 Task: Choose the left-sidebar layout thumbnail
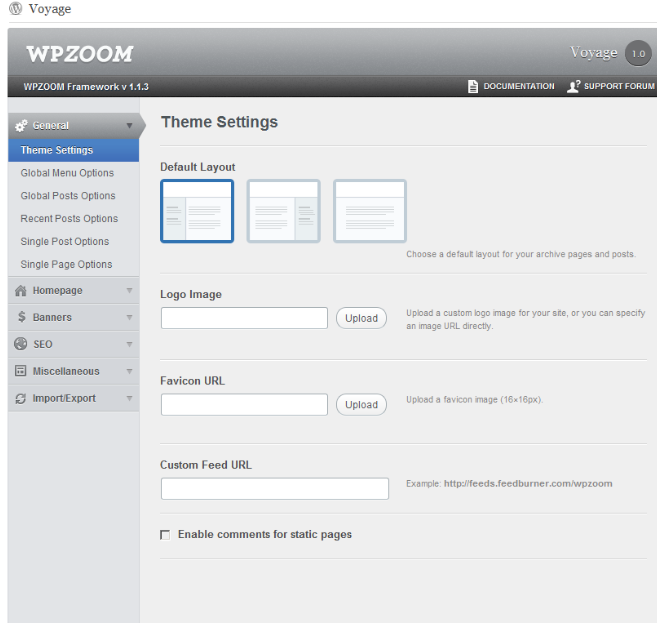tap(197, 211)
